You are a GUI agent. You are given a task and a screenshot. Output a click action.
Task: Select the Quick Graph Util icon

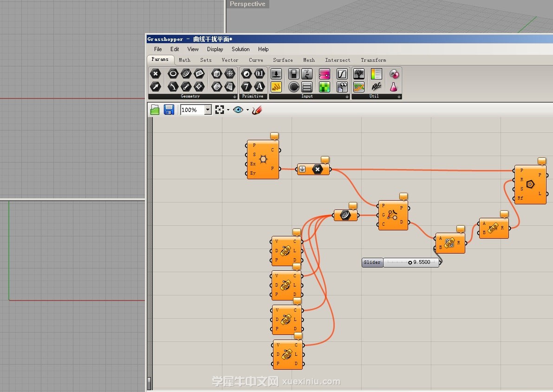click(358, 86)
